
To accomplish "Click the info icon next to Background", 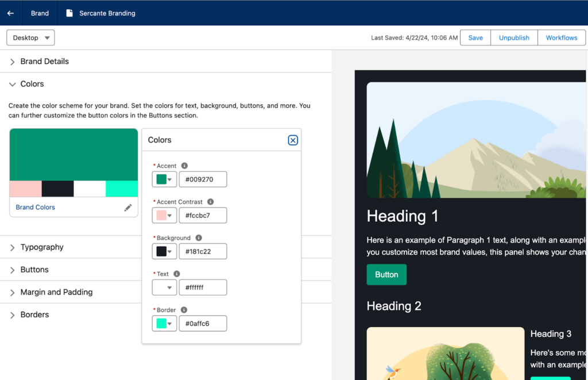I will click(x=198, y=238).
